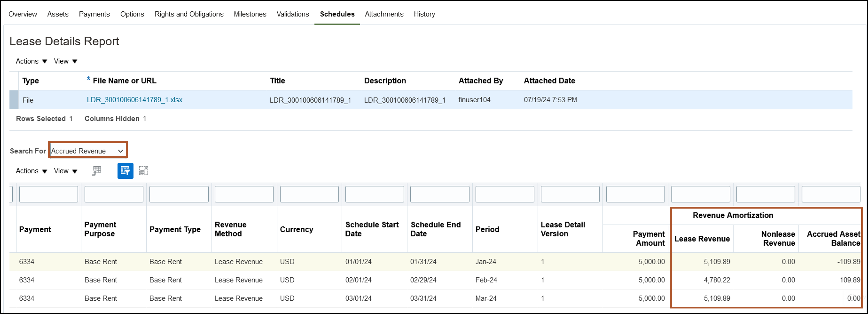
Task: Switch to the Assets tab
Action: point(58,14)
